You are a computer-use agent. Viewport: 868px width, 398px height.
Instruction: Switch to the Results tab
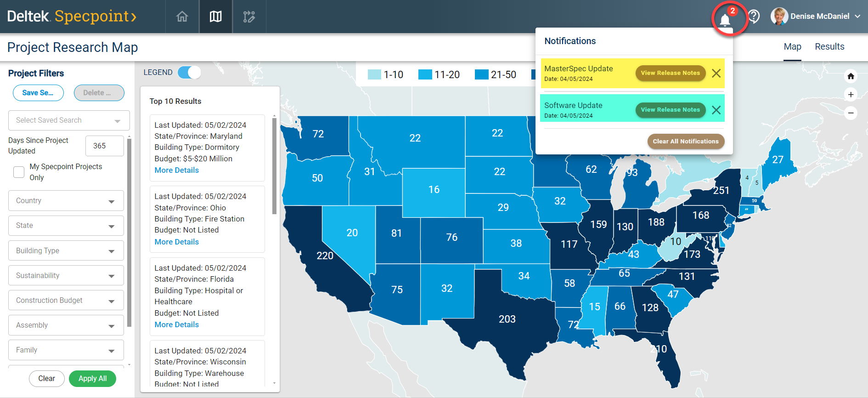point(829,47)
